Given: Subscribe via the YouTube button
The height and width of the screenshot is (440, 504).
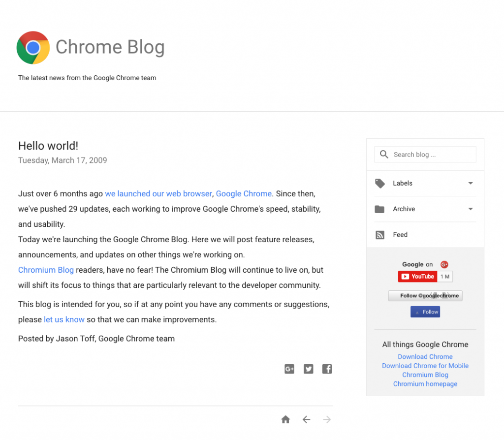Looking at the screenshot, I should [417, 277].
